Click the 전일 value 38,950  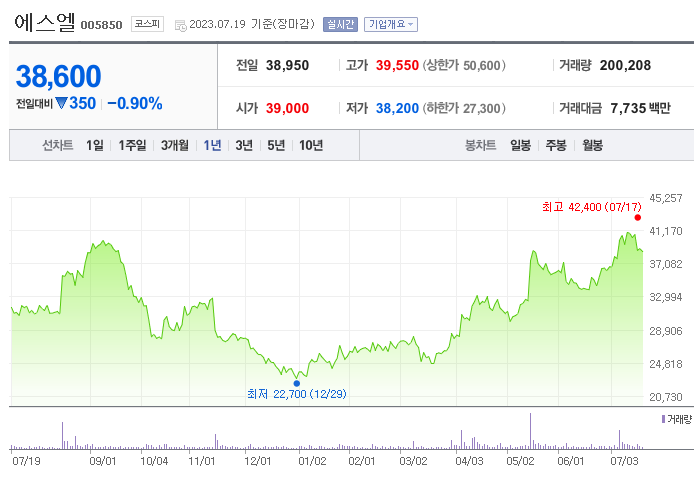287,66
